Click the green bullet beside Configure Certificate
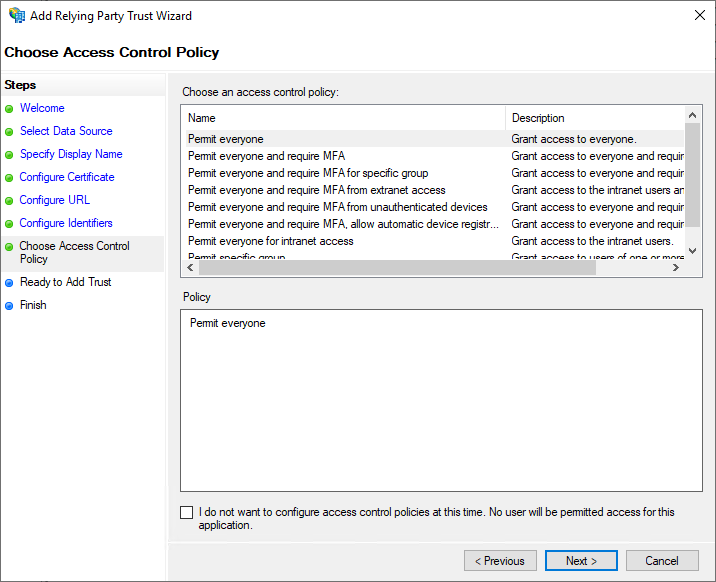The height and width of the screenshot is (582, 716). (10, 177)
